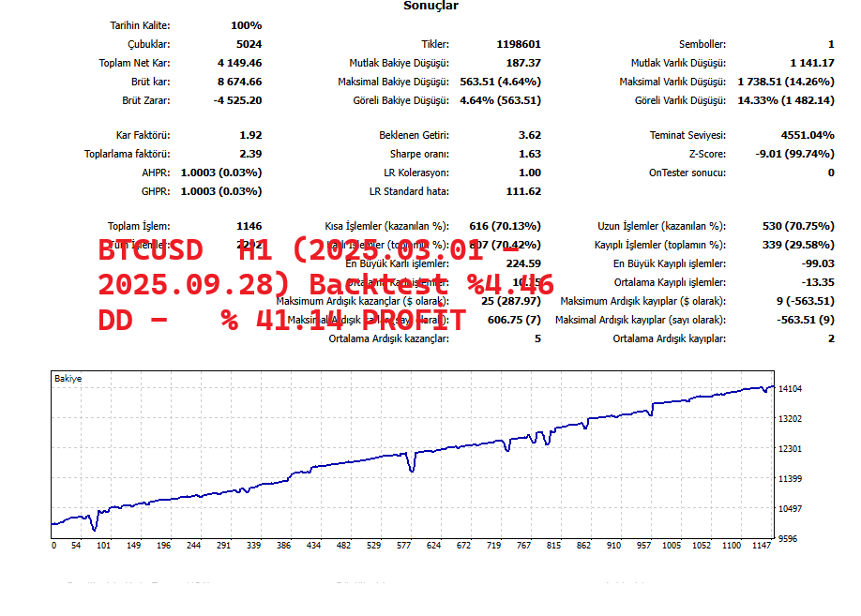Viewport: 861px width, 616px height.
Task: Click the 'Toplarlama faktörü:' label
Action: (x=128, y=153)
